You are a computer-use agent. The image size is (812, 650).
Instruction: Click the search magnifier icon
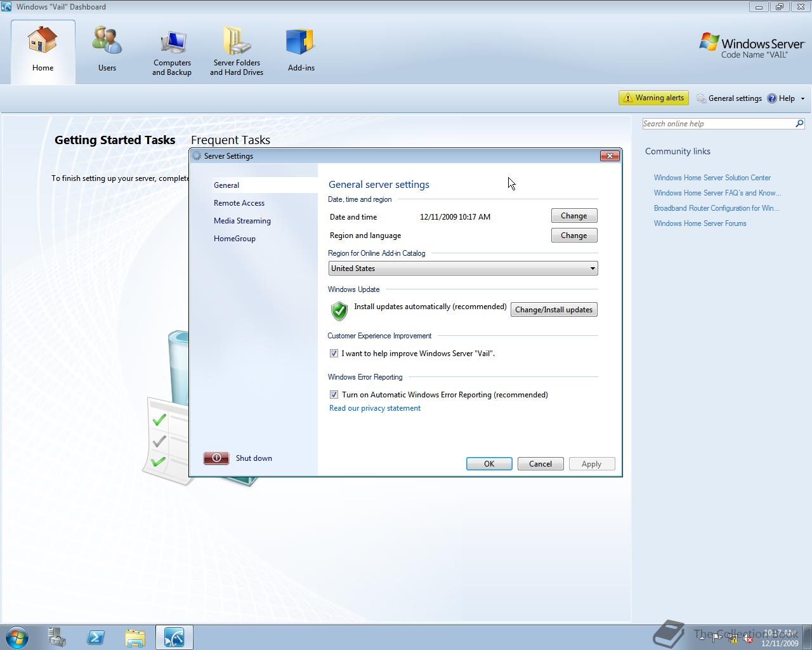click(x=799, y=124)
